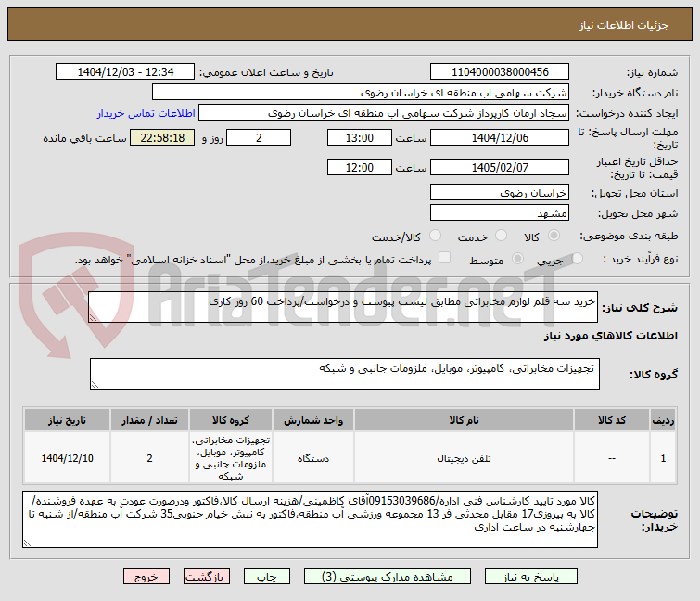Click the نام کالا column header

click(464, 420)
